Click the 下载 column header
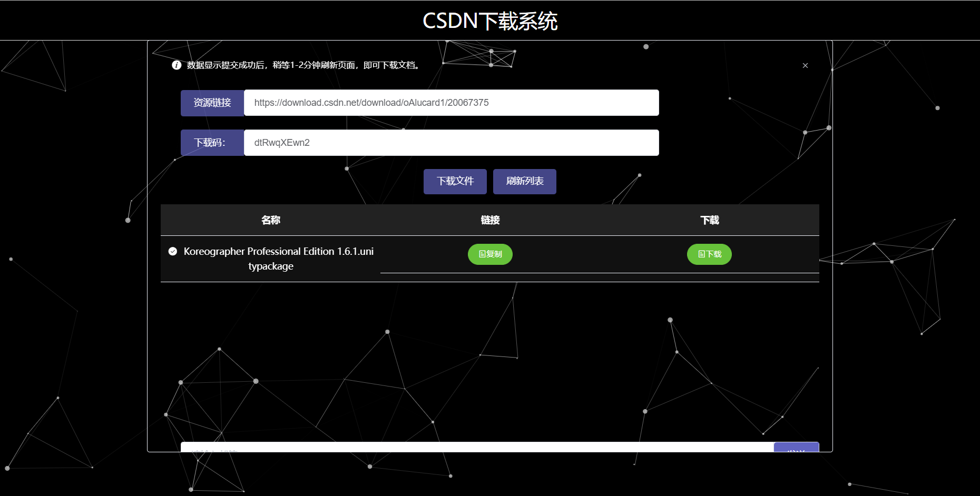The image size is (980, 496). pyautogui.click(x=709, y=220)
